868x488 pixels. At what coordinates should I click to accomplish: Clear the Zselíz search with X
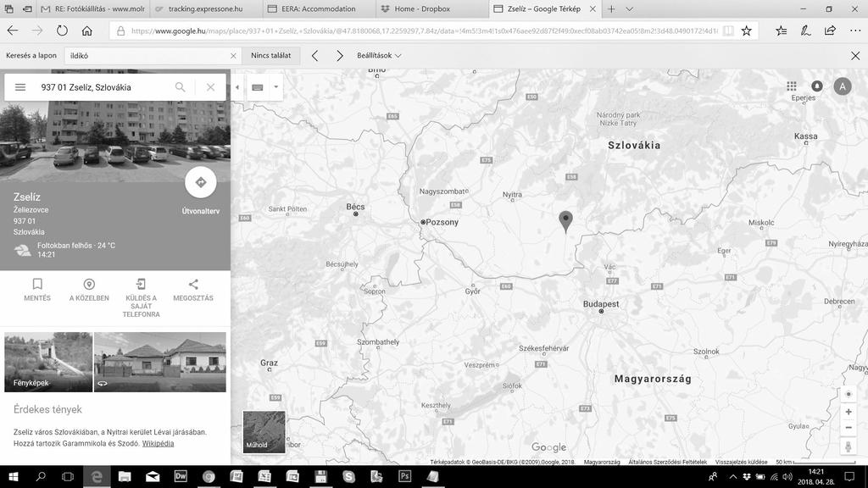click(x=210, y=87)
